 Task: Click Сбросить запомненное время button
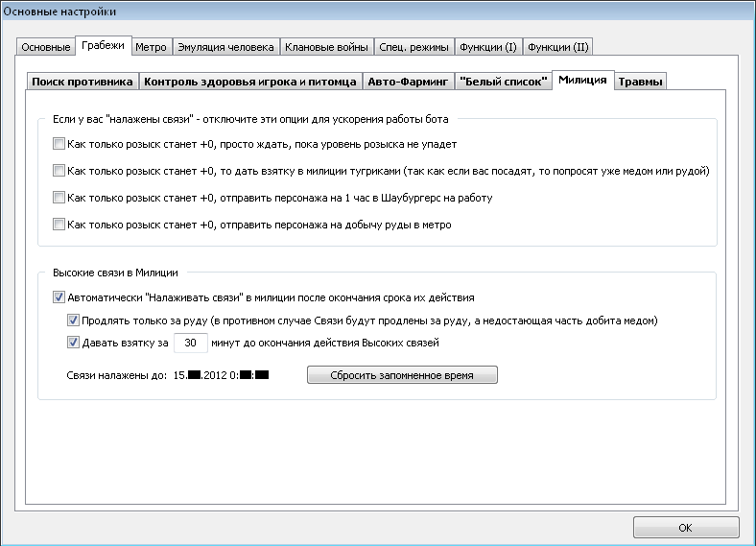tap(402, 375)
